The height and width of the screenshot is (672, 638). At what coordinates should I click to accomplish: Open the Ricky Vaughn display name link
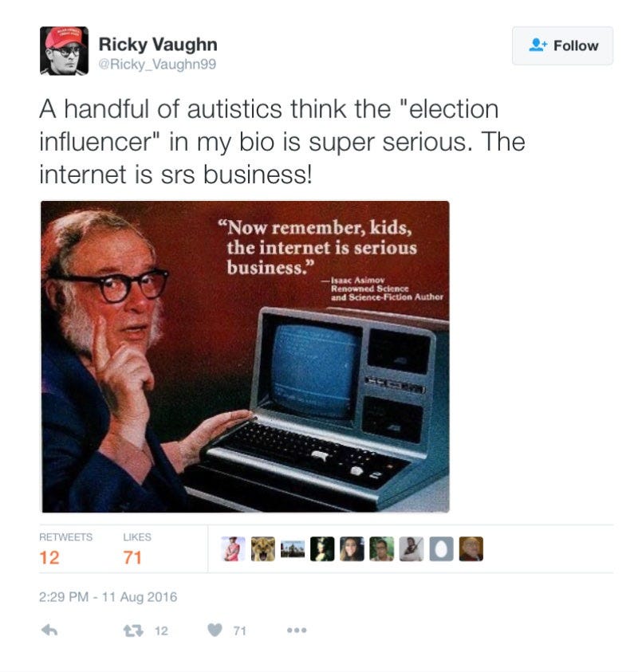click(x=158, y=44)
